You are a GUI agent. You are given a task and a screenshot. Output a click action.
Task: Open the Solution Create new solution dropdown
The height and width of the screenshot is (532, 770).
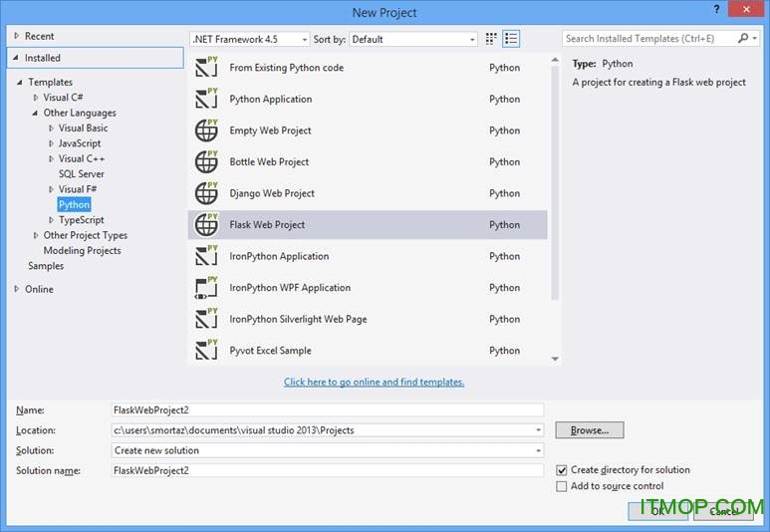click(538, 450)
